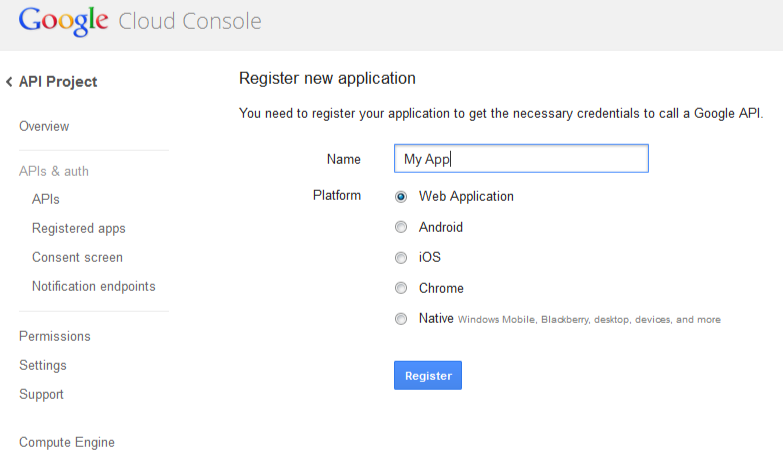Viewport: 783px width, 451px height.
Task: Click the iOS label text
Action: [430, 257]
